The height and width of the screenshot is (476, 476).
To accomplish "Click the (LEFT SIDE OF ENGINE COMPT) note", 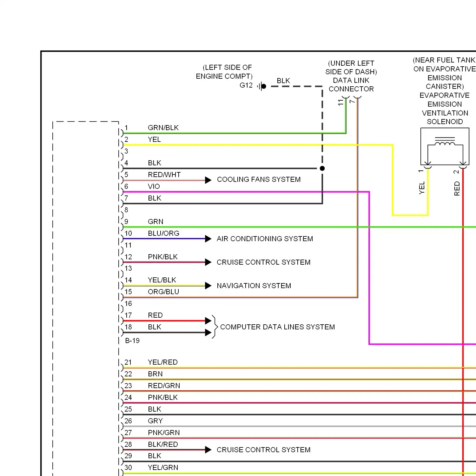I will 224,72.
